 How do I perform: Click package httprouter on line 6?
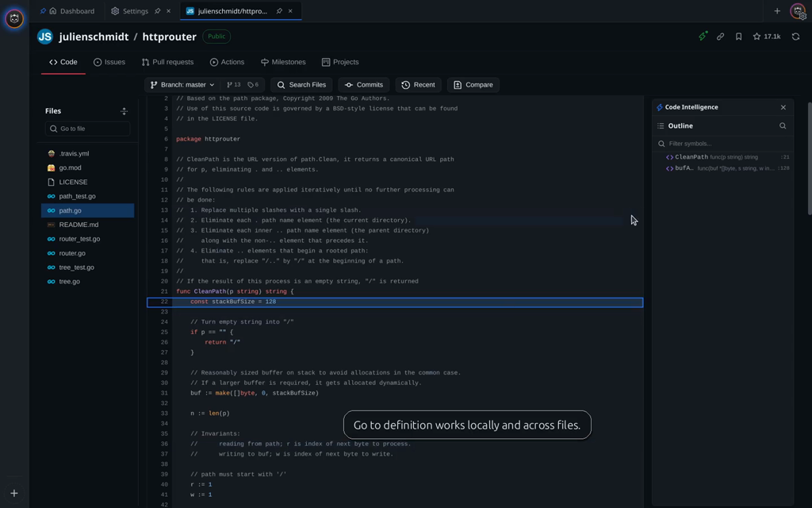pyautogui.click(x=208, y=139)
